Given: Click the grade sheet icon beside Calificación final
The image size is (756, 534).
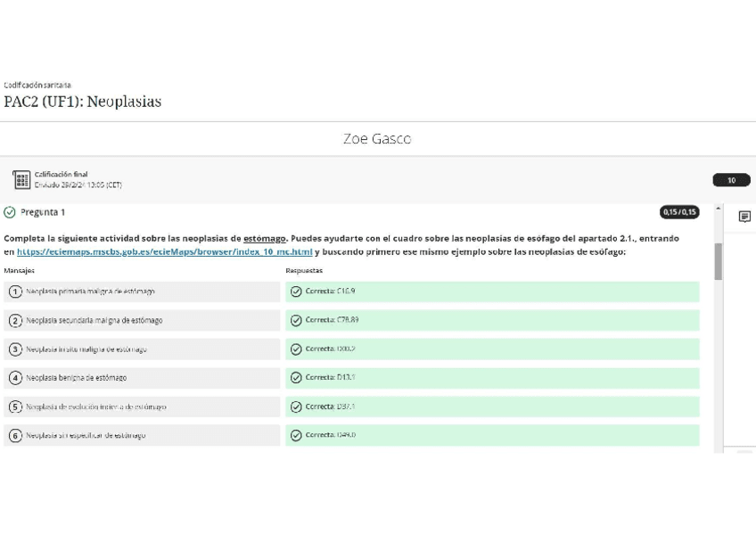Looking at the screenshot, I should (21, 180).
